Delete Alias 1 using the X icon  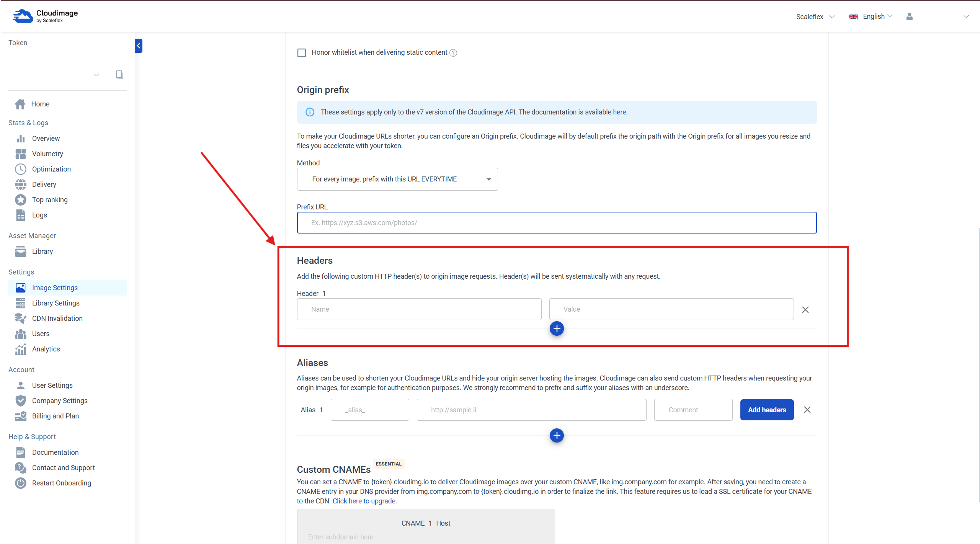click(807, 410)
